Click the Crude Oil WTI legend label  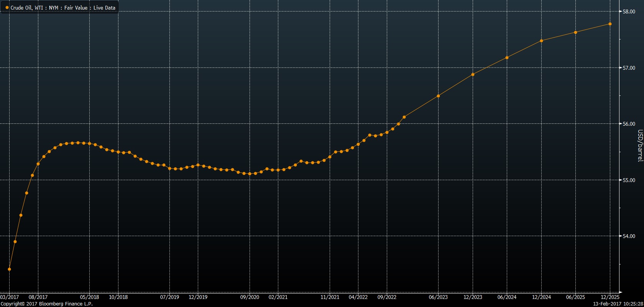(x=63, y=8)
